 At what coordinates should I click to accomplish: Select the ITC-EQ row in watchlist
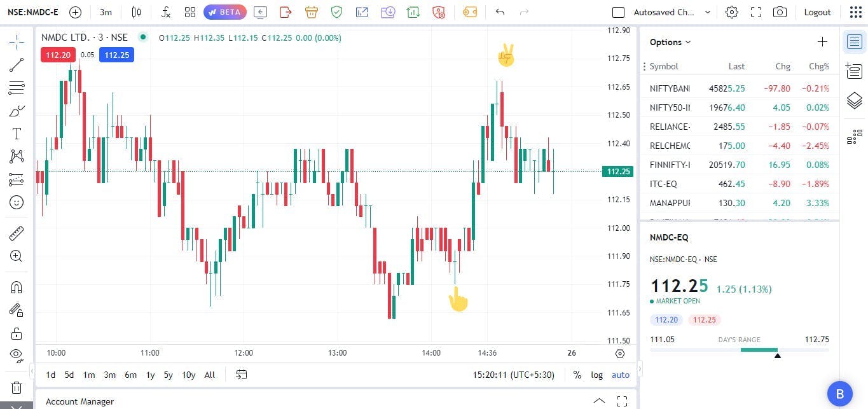point(740,184)
